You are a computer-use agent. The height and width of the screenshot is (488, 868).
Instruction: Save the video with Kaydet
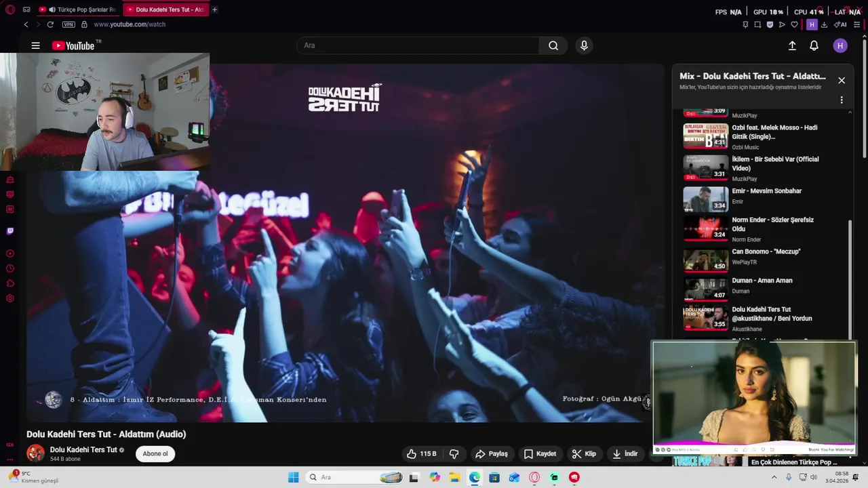[540, 454]
